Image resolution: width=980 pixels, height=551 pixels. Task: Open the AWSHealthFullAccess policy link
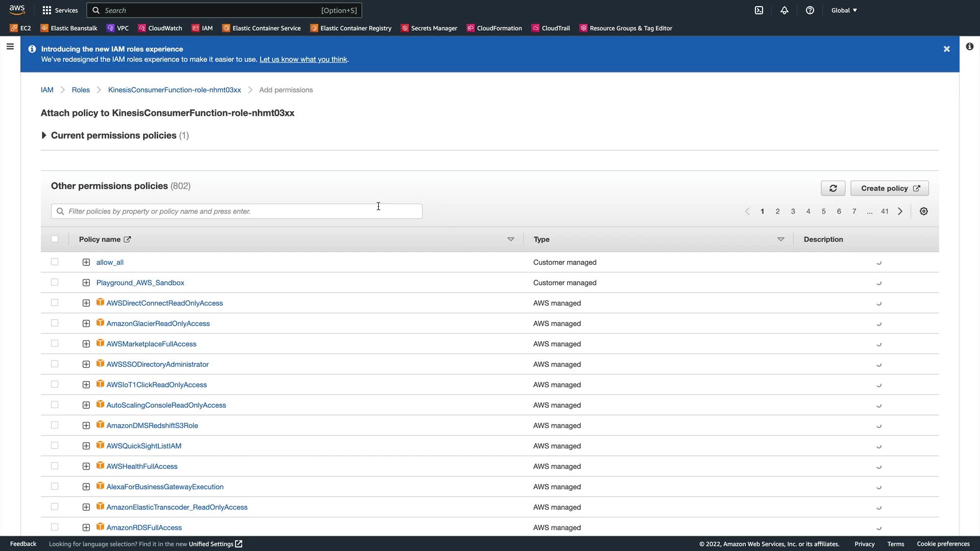[x=142, y=466]
